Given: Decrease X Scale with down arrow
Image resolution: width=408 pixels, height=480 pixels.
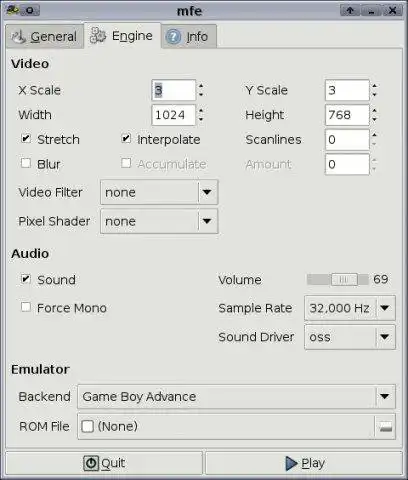Looking at the screenshot, I should 201,95.
